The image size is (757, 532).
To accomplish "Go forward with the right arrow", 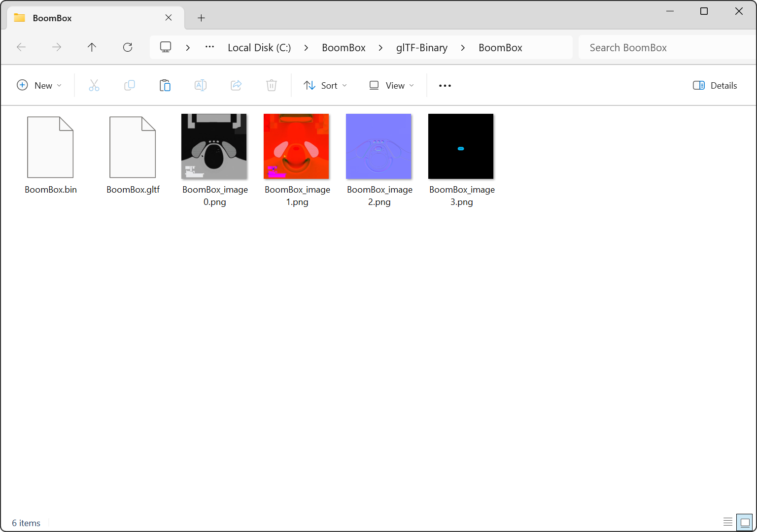I will [57, 47].
